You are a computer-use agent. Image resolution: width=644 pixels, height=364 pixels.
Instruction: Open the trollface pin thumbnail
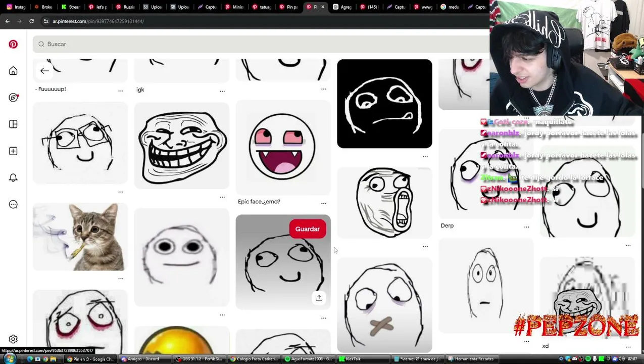point(182,146)
